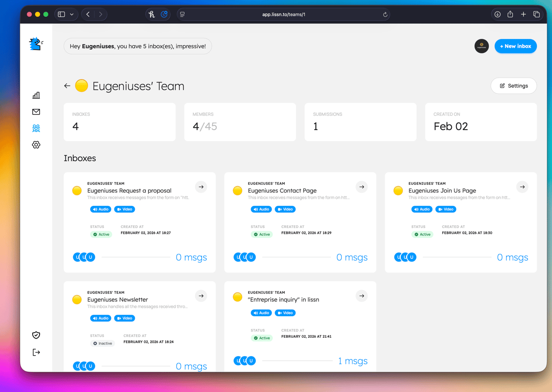
Task: Click the Safari sidebar toggle icon
Action: [62, 14]
